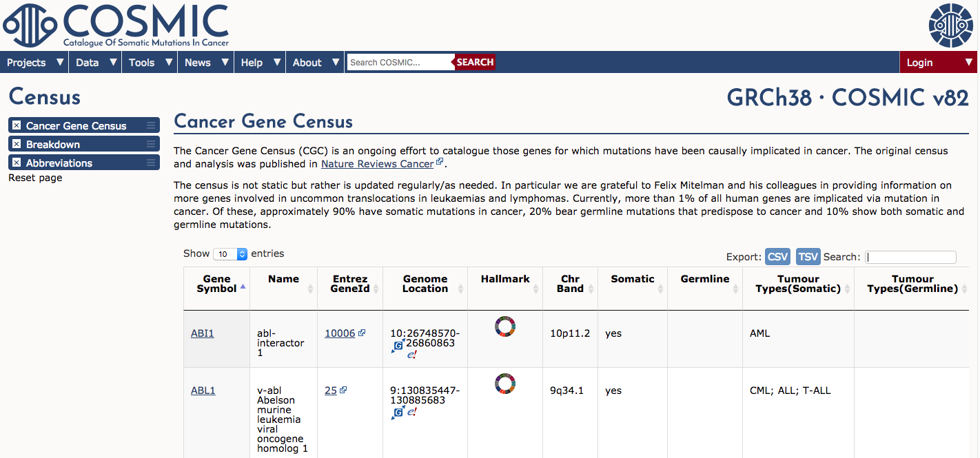The height and width of the screenshot is (458, 980).
Task: Sort by Germline column
Action: [x=705, y=288]
